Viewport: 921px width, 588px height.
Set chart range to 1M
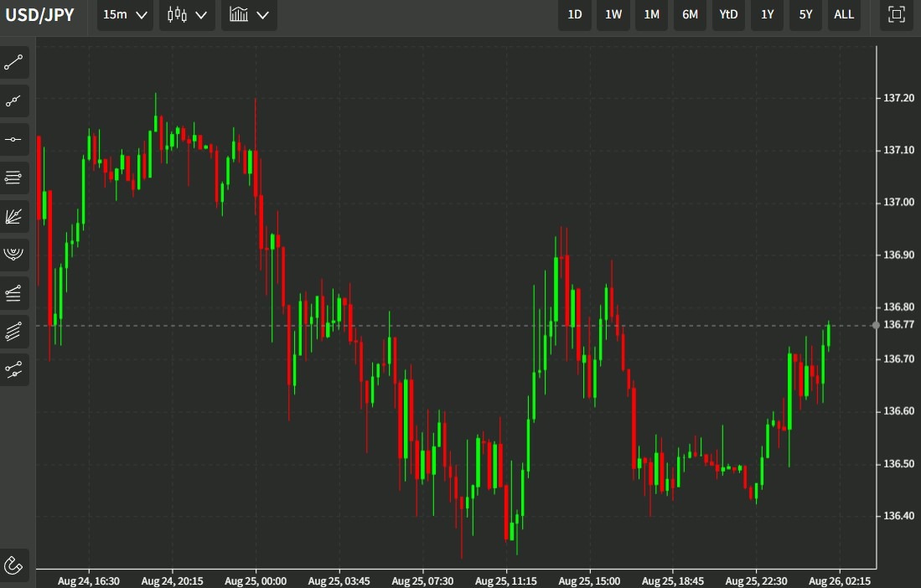(x=651, y=15)
